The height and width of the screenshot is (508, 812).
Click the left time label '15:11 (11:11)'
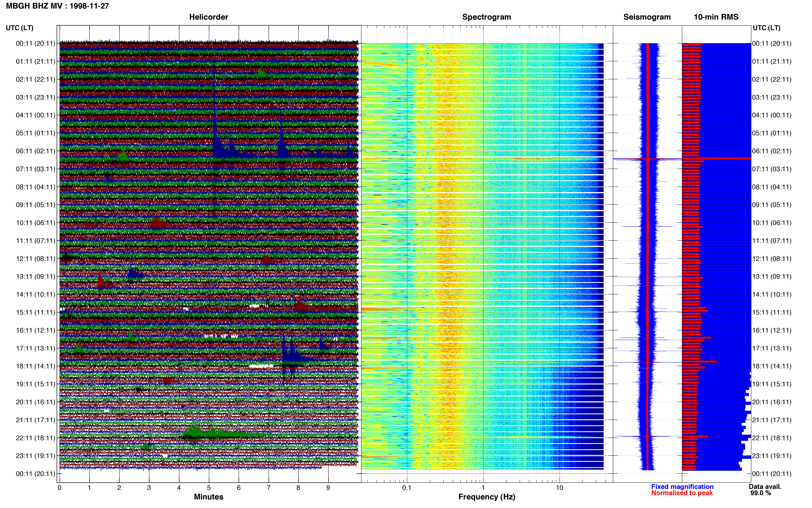tap(36, 313)
